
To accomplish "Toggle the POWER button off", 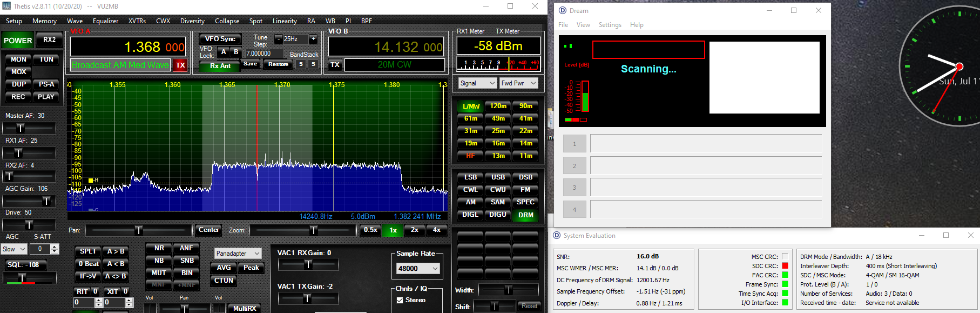I will [x=18, y=41].
